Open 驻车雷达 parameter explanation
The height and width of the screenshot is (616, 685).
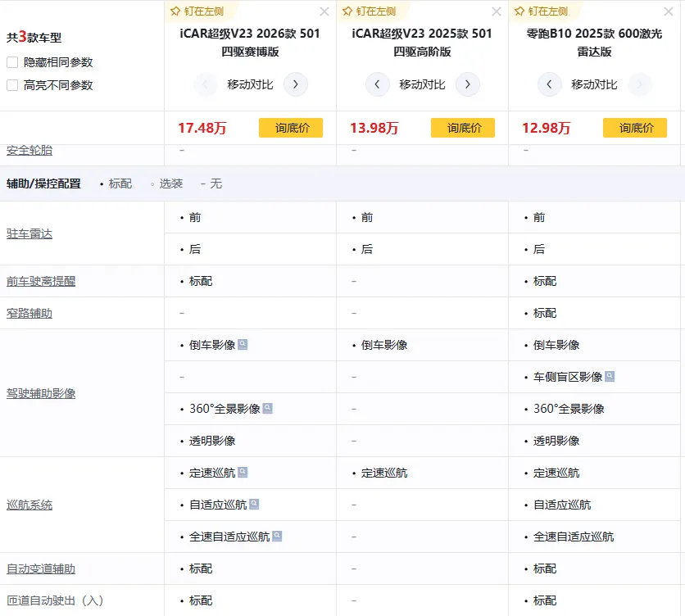(x=29, y=233)
